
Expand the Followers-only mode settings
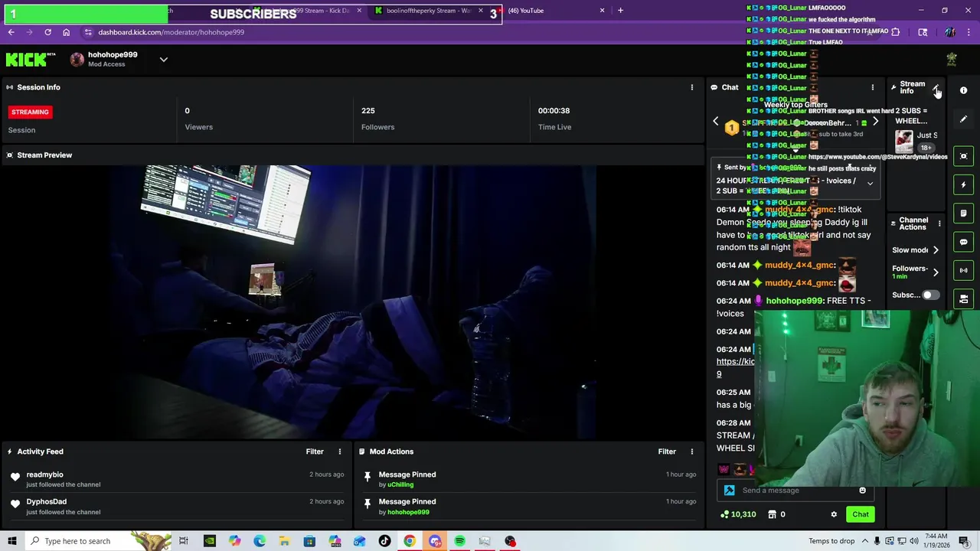(x=936, y=272)
